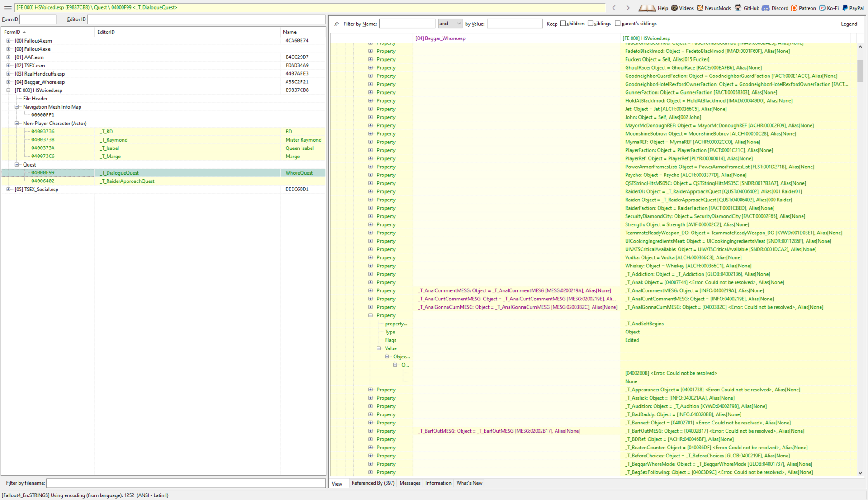Click the Flags 'Edited' value
Image resolution: width=868 pixels, height=500 pixels.
(x=632, y=340)
